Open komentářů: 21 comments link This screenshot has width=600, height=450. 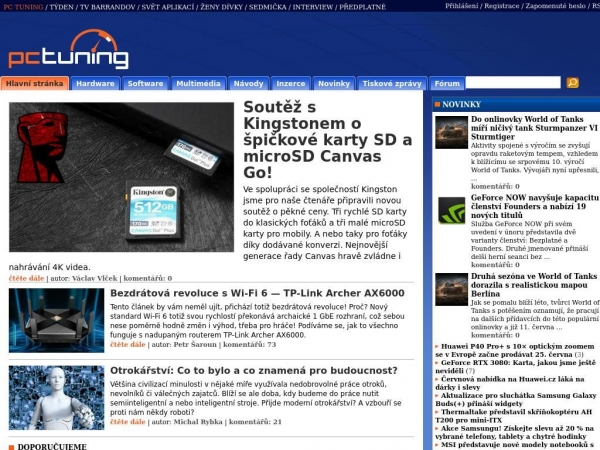point(255,422)
